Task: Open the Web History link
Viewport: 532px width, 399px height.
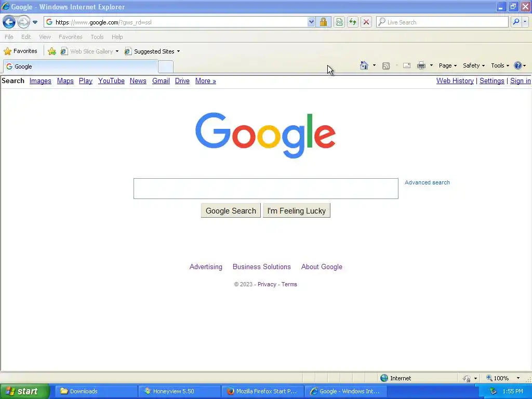Action: click(455, 81)
